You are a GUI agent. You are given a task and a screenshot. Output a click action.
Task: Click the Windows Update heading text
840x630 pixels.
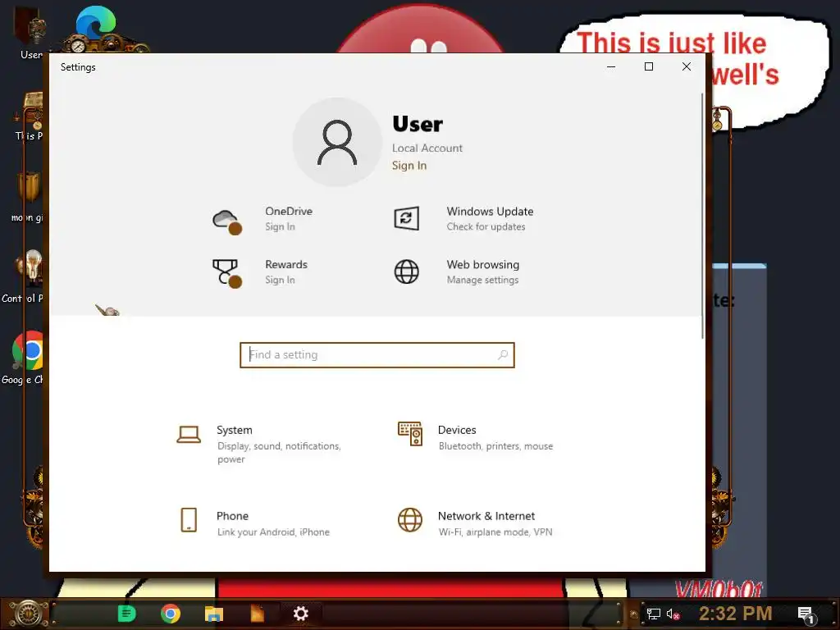(491, 211)
